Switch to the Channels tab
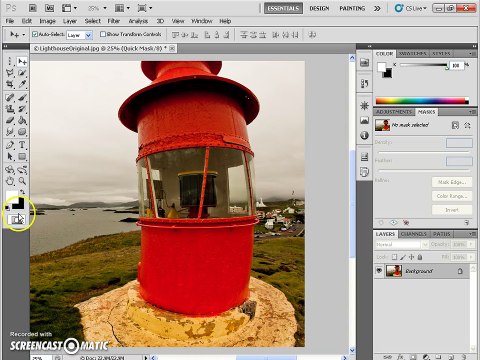Viewport: 480px width, 360px height. click(414, 234)
